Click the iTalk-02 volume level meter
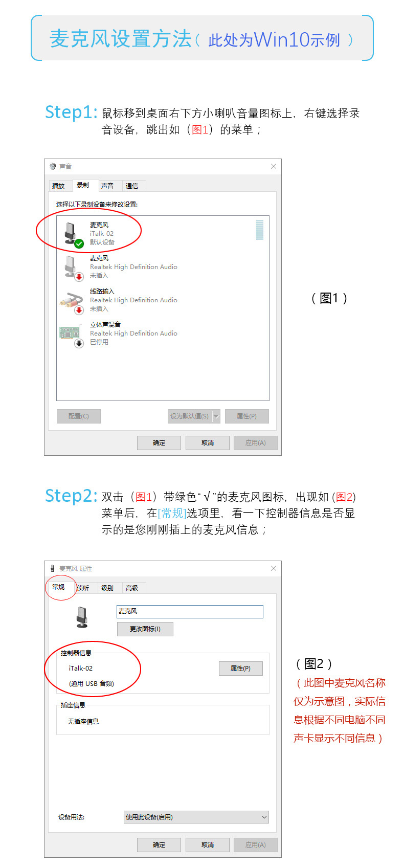 pyautogui.click(x=260, y=230)
